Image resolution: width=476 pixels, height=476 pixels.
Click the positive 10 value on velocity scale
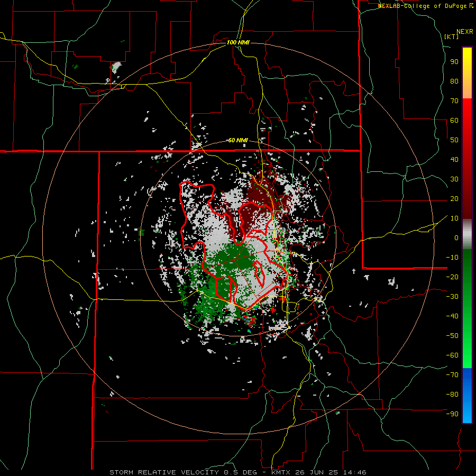454,218
